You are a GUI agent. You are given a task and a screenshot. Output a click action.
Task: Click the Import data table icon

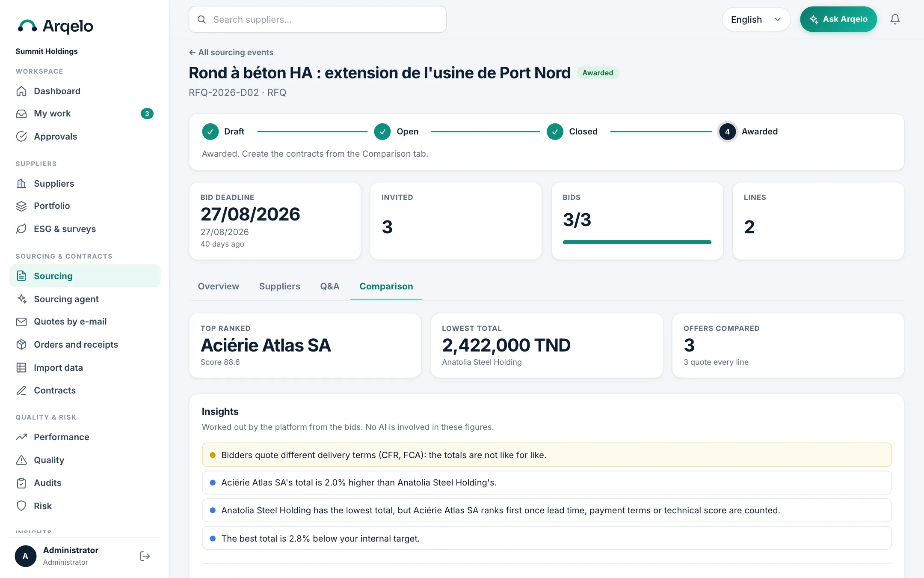coord(21,368)
